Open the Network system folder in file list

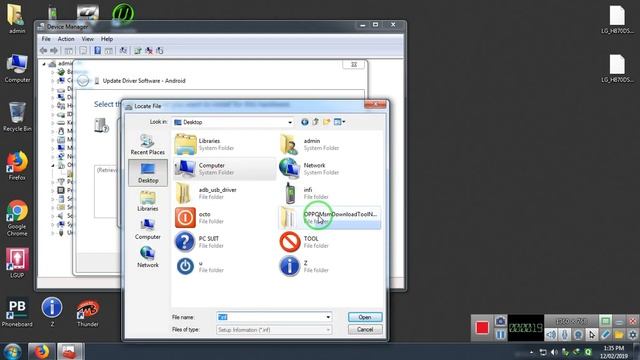click(x=330, y=169)
